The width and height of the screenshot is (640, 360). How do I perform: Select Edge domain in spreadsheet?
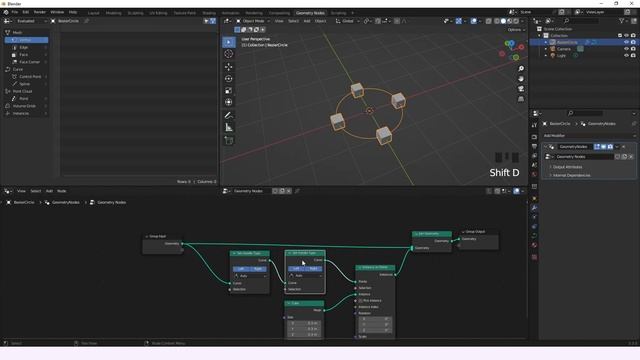point(27,47)
